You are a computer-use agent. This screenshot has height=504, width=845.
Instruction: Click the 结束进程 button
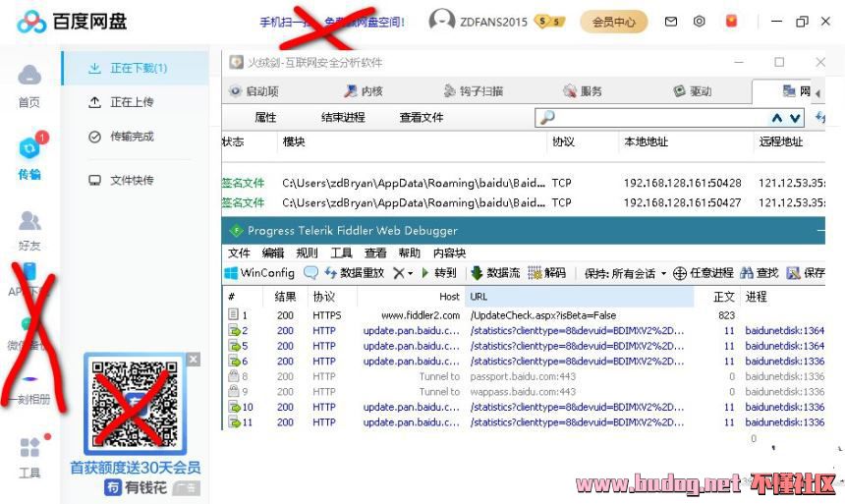(343, 117)
